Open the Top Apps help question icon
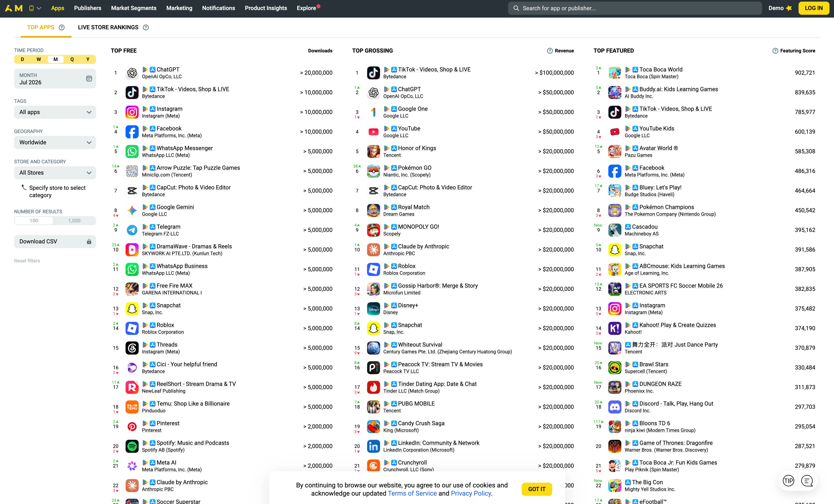The width and height of the screenshot is (834, 504). coord(62,27)
